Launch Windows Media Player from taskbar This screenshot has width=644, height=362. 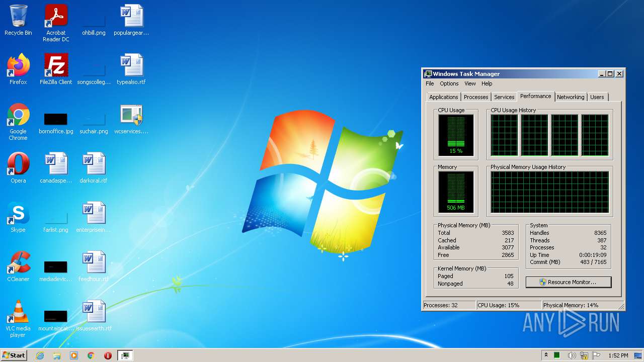pos(74,355)
